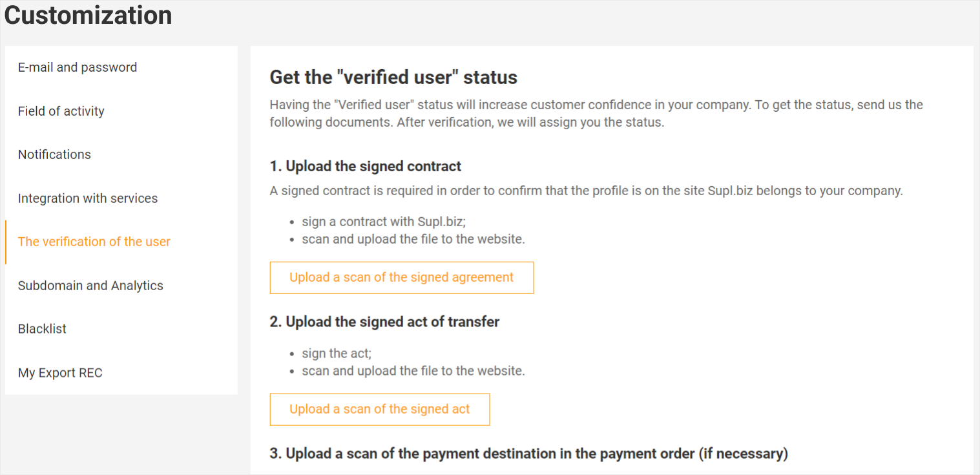This screenshot has width=980, height=475.
Task: Click "scan and upload" bullet under signed contract
Action: coord(413,239)
